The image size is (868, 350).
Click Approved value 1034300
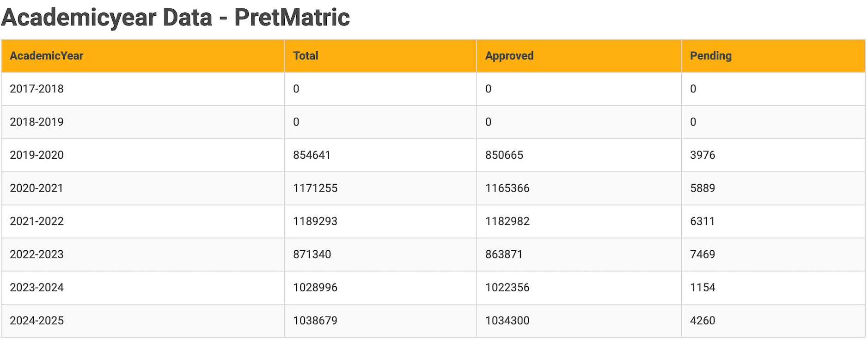pyautogui.click(x=507, y=321)
